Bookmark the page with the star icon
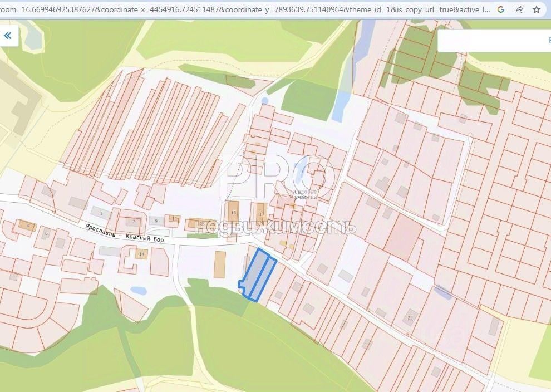This screenshot has height=392, width=551. click(x=536, y=9)
